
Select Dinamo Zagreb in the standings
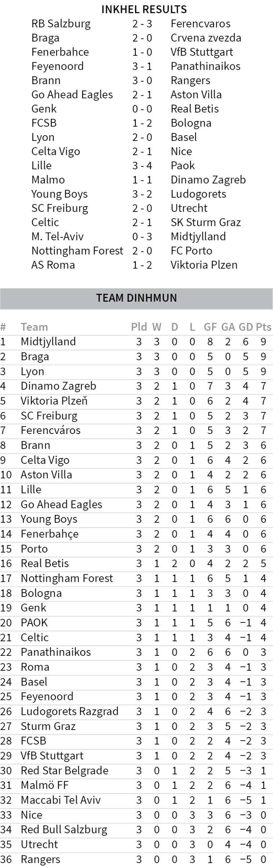click(x=58, y=386)
